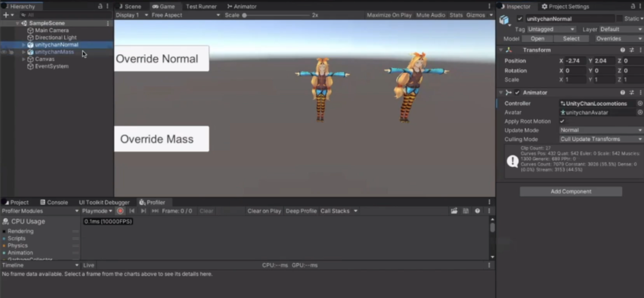Open the Layer Default dropdown
Screen dimensions: 644x298
[x=621, y=30]
